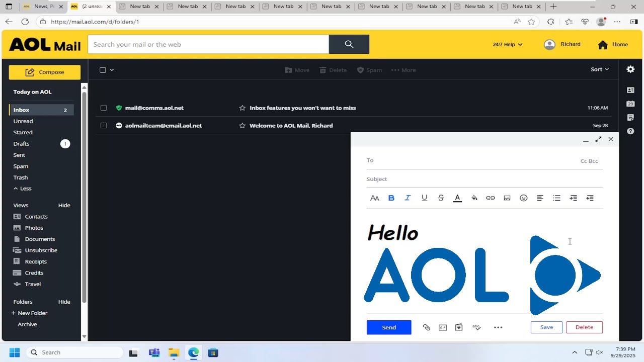Open Windows Start menu

point(14,352)
